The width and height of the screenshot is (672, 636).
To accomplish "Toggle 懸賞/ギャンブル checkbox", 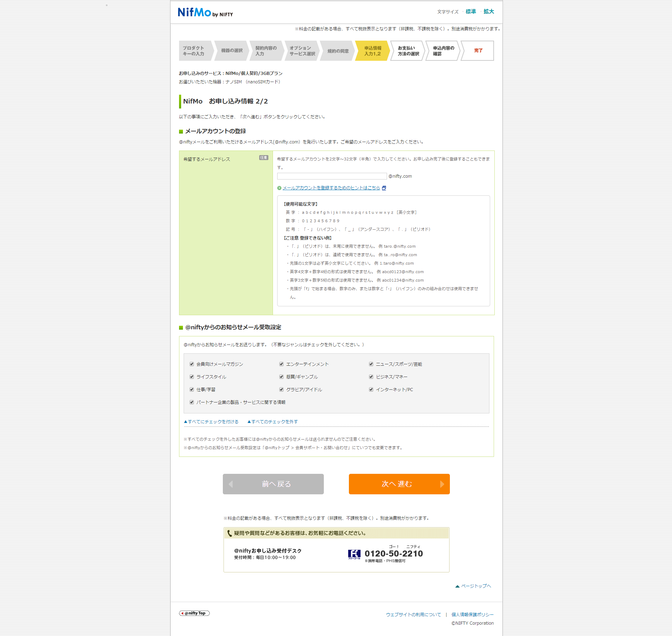I will pos(281,377).
